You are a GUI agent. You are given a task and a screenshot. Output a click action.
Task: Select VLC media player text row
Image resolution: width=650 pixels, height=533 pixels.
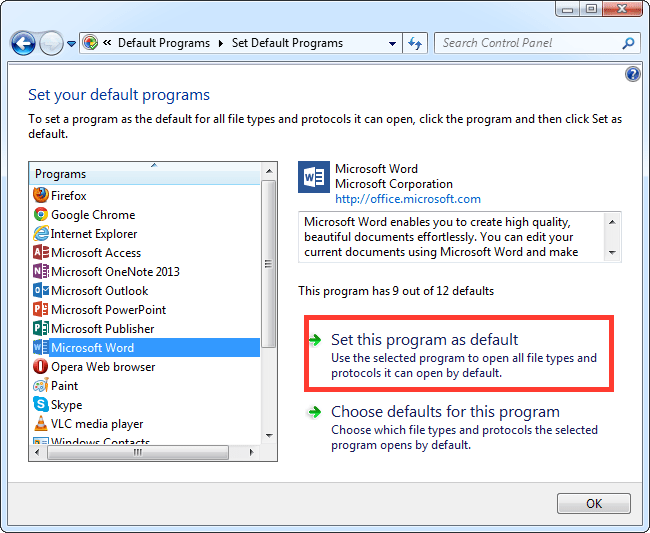pos(97,424)
